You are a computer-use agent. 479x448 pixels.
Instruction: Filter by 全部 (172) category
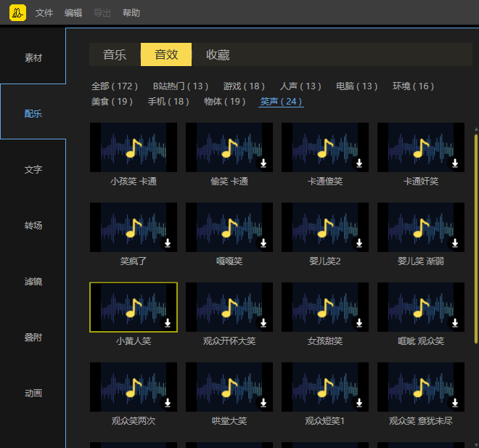[115, 86]
